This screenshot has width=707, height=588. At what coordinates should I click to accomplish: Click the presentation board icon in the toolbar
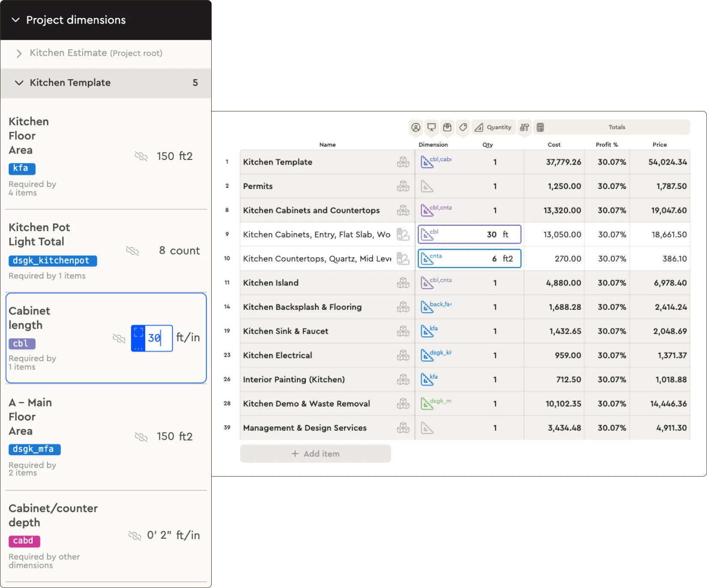click(431, 127)
